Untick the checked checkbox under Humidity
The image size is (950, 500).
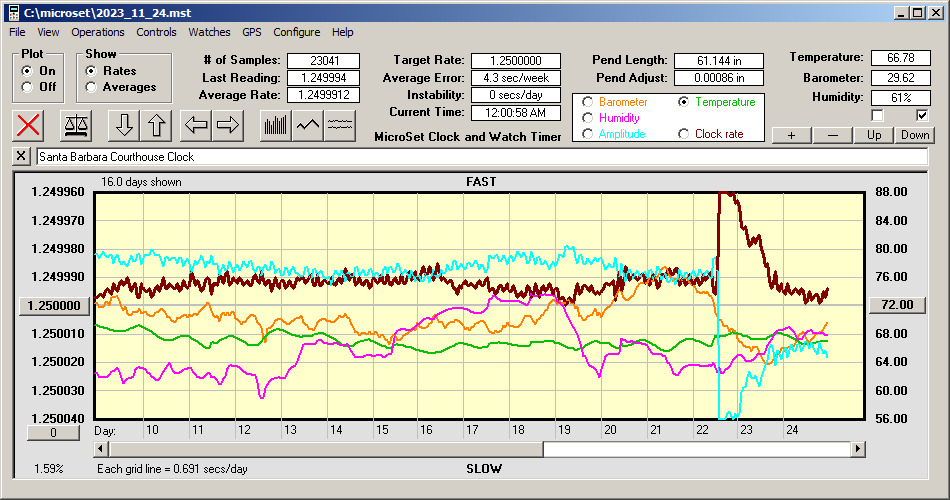coord(922,115)
